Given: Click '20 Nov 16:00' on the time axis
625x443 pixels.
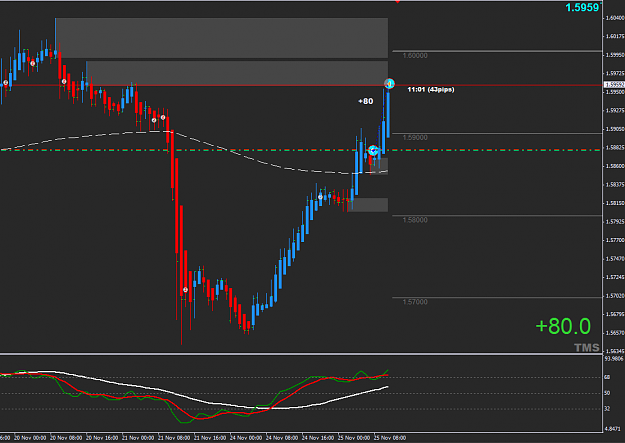Looking at the screenshot, I should (102, 438).
